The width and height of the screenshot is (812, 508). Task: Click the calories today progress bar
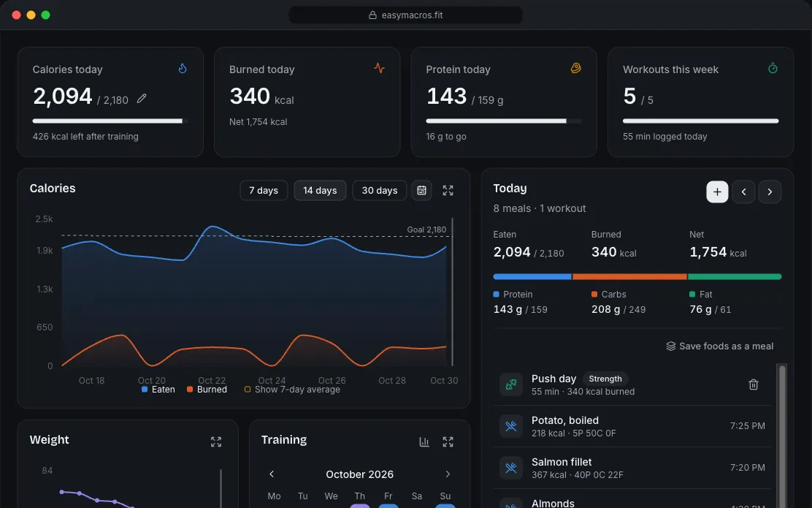click(110, 121)
